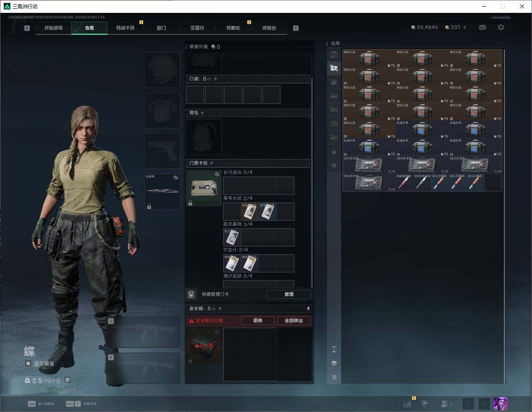Click the weight details list icon
Image resolution: width=532 pixels, height=412 pixels.
(67, 380)
